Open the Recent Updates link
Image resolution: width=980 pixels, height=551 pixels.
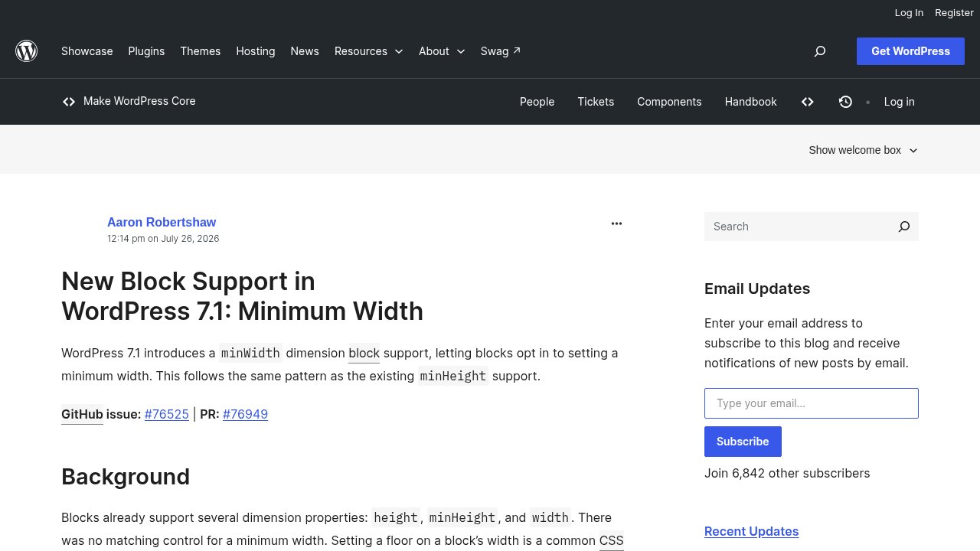click(x=751, y=531)
